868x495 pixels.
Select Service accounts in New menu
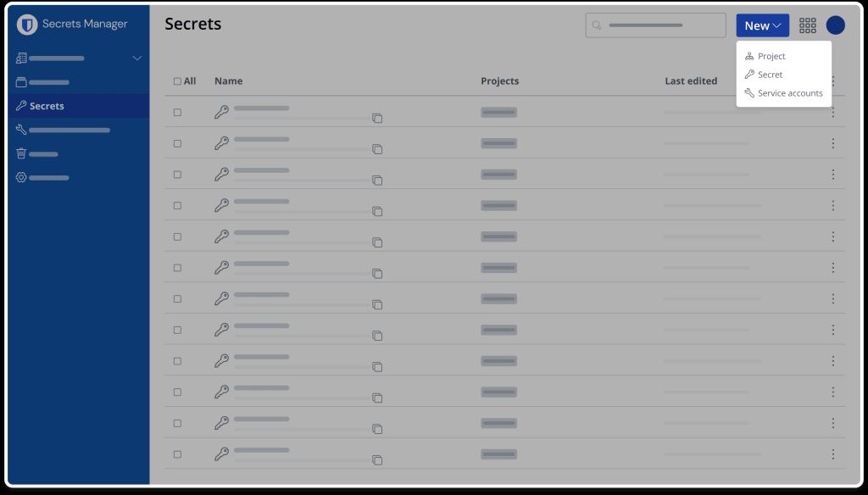click(x=789, y=93)
